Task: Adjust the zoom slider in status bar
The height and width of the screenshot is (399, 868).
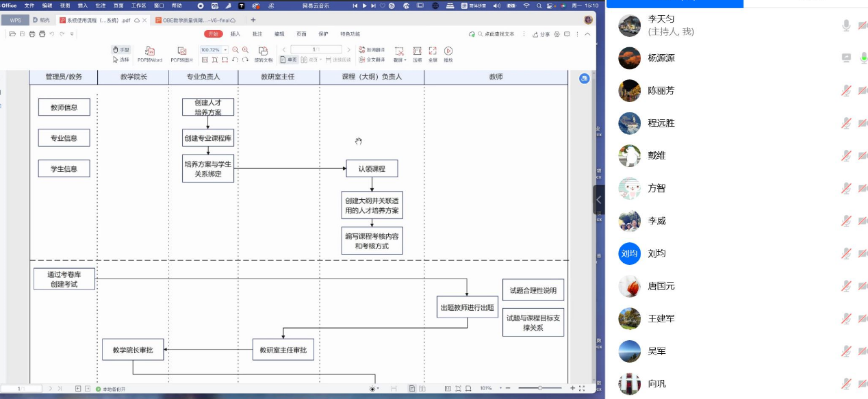Action: [x=540, y=388]
